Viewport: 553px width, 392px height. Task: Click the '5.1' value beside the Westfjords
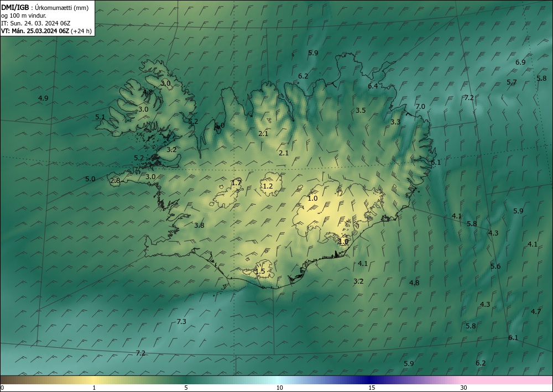pyautogui.click(x=100, y=117)
